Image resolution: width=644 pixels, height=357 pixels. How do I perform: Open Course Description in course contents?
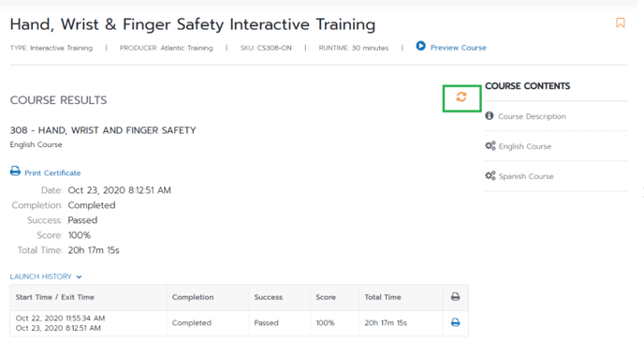(x=532, y=116)
